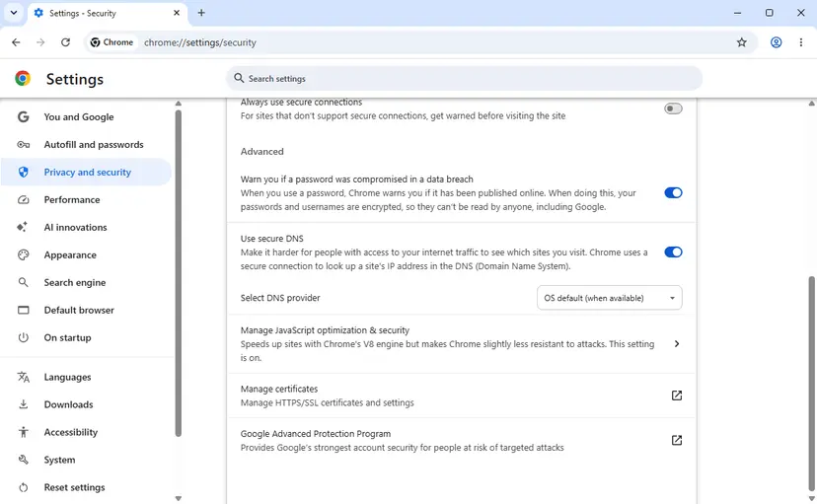Viewport: 817px width, 504px height.
Task: Click the shield icon for Privacy and security
Action: coord(23,172)
